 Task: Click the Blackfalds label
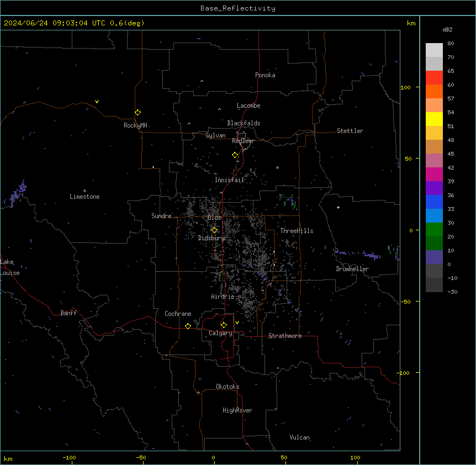click(x=244, y=123)
